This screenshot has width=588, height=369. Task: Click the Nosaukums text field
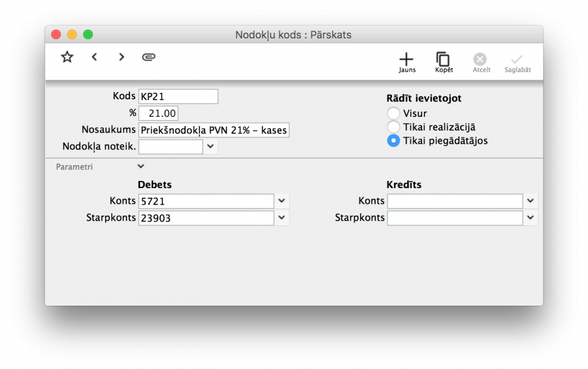(214, 130)
